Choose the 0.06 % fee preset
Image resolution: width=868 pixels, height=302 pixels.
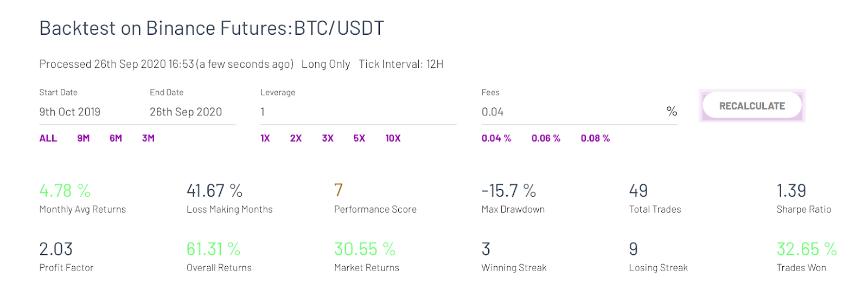click(546, 138)
